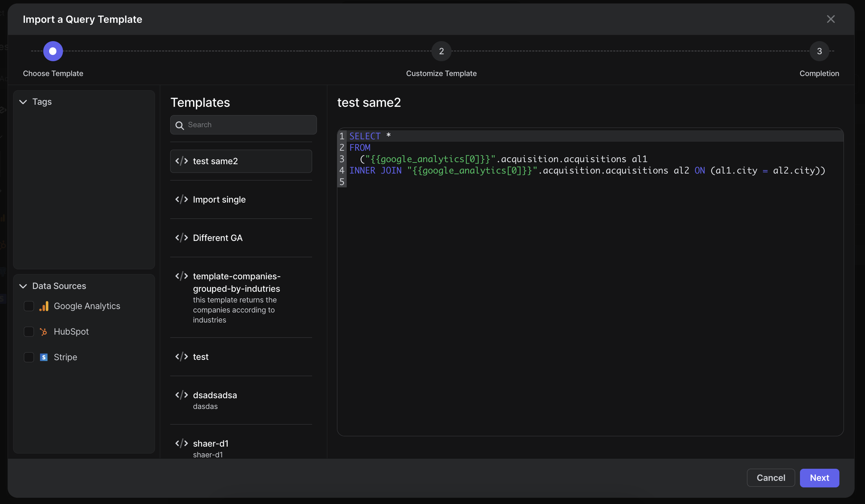Click the FROM keyword in line 2
Image resolution: width=865 pixels, height=504 pixels.
tap(360, 148)
